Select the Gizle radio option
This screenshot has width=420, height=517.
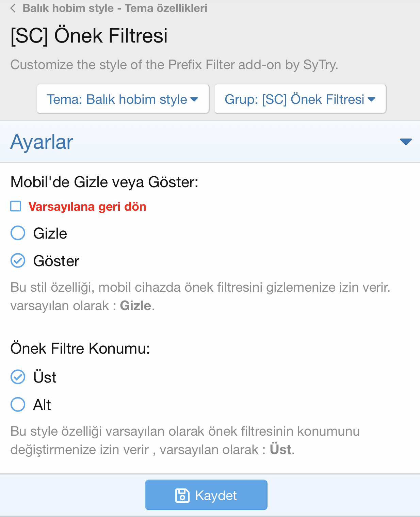(18, 233)
